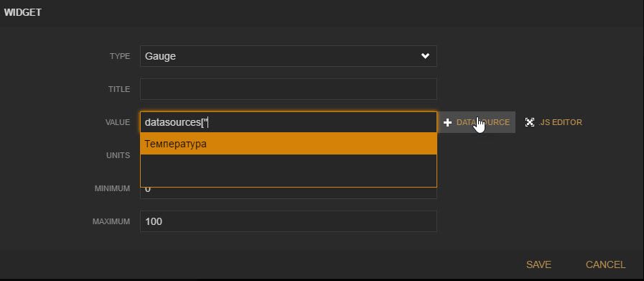Cancel the widget dialog
This screenshot has height=281, width=644.
605,264
